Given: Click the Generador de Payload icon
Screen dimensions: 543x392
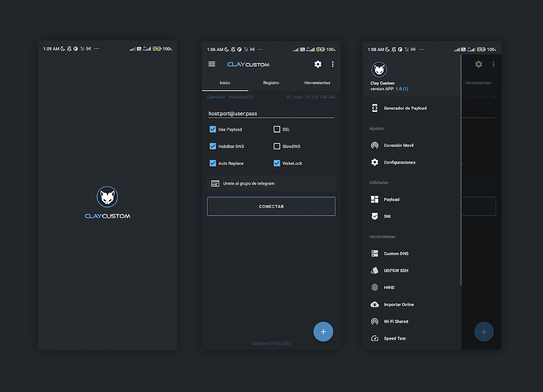Looking at the screenshot, I should point(375,108).
